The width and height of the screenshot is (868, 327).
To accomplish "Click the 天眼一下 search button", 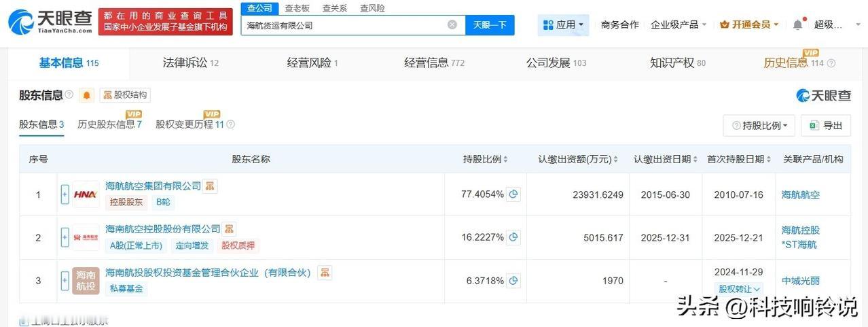I will [490, 25].
